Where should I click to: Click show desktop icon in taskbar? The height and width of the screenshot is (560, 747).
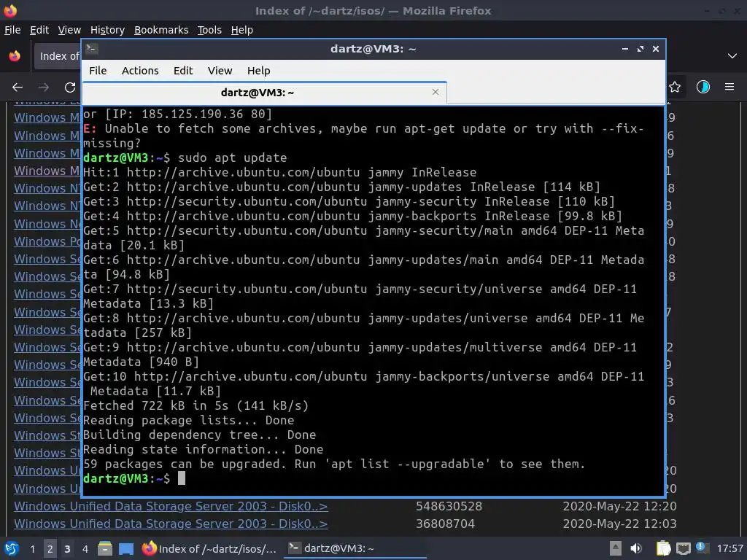[x=125, y=548]
